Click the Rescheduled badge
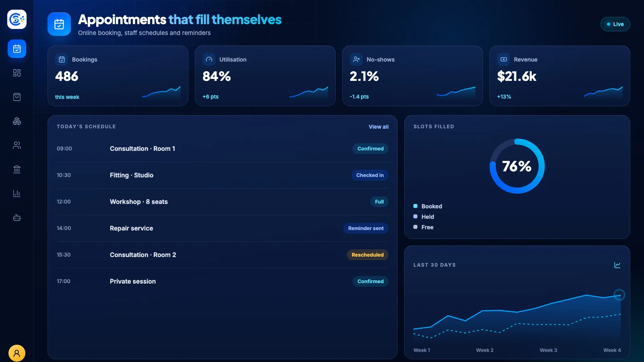 (367, 255)
